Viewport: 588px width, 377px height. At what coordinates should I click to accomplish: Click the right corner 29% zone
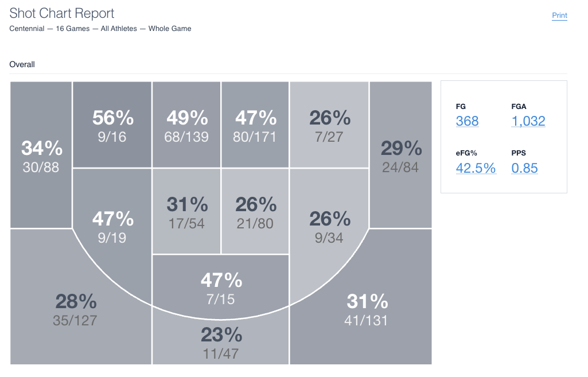(x=400, y=155)
